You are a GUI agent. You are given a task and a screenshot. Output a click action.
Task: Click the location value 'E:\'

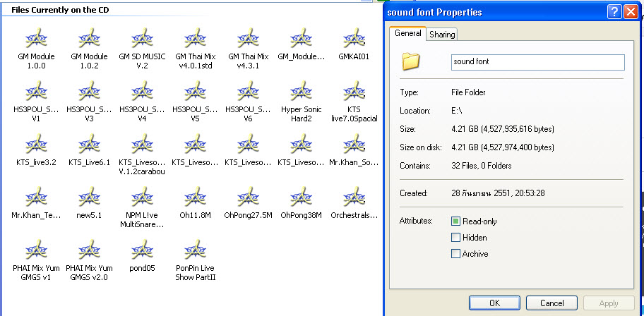(457, 111)
